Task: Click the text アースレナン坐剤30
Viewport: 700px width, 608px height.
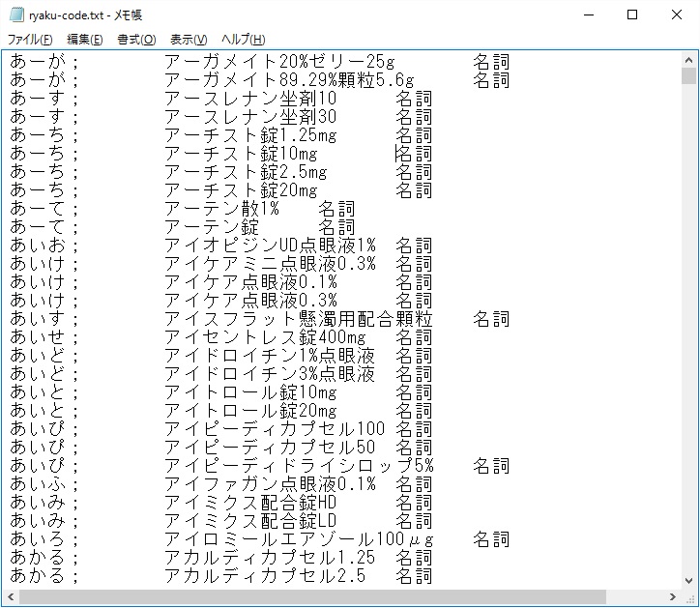Action: (x=250, y=117)
